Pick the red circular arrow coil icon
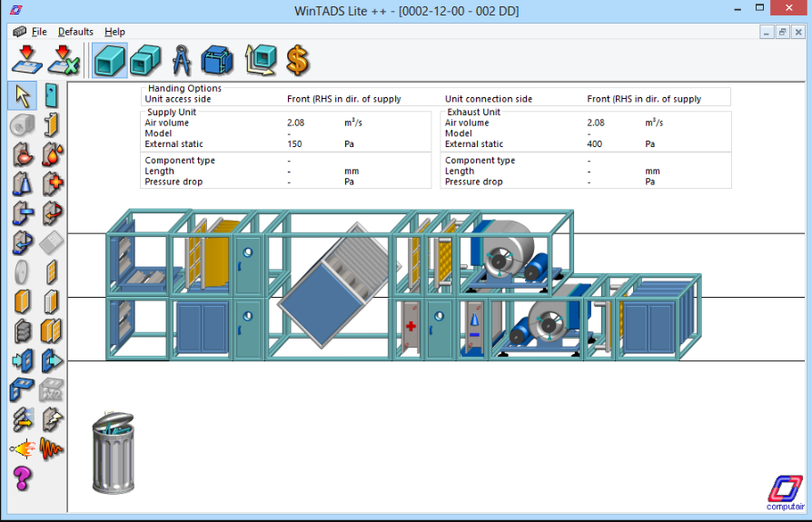The image size is (812, 522). (51, 213)
